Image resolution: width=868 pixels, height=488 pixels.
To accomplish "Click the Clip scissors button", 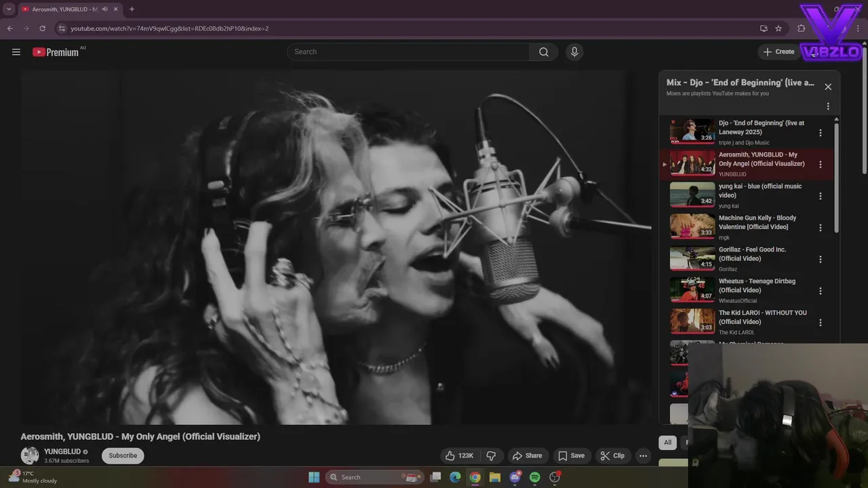I will click(x=612, y=455).
